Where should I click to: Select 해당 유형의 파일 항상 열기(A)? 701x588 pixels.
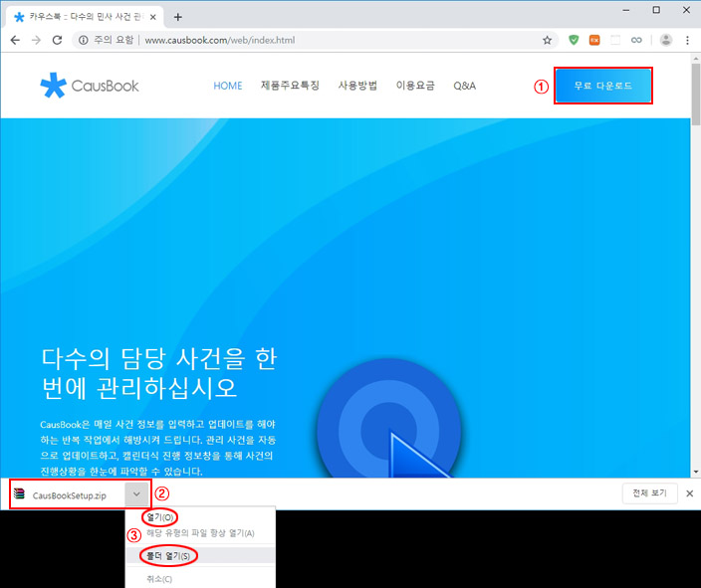(x=200, y=533)
